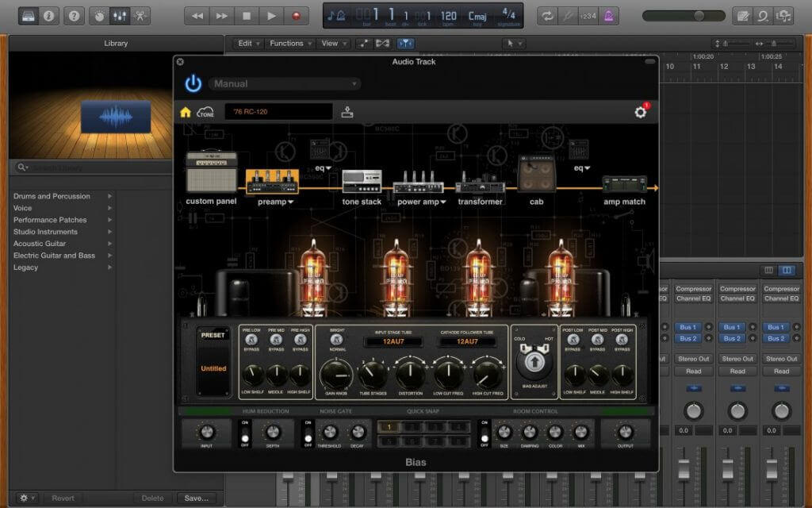
Task: Open Cathode Follower Tube 12AU7 selector
Action: [467, 341]
